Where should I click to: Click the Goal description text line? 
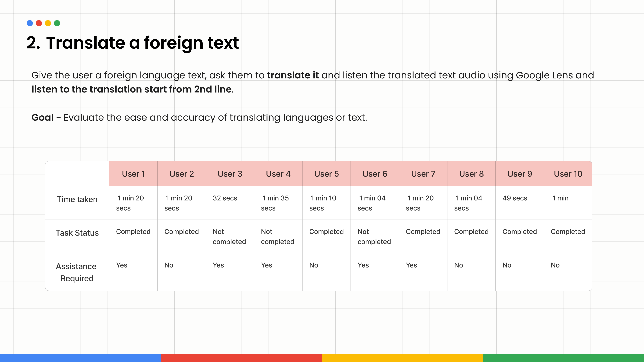click(199, 117)
